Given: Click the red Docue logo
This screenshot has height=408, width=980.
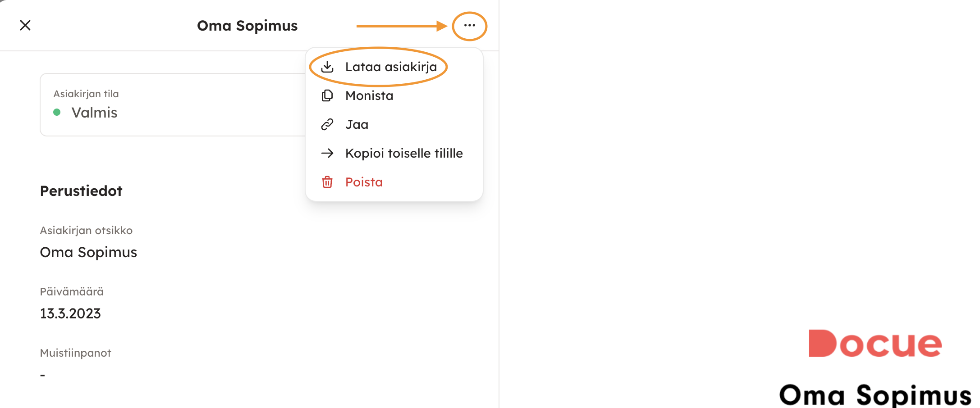Looking at the screenshot, I should point(875,343).
